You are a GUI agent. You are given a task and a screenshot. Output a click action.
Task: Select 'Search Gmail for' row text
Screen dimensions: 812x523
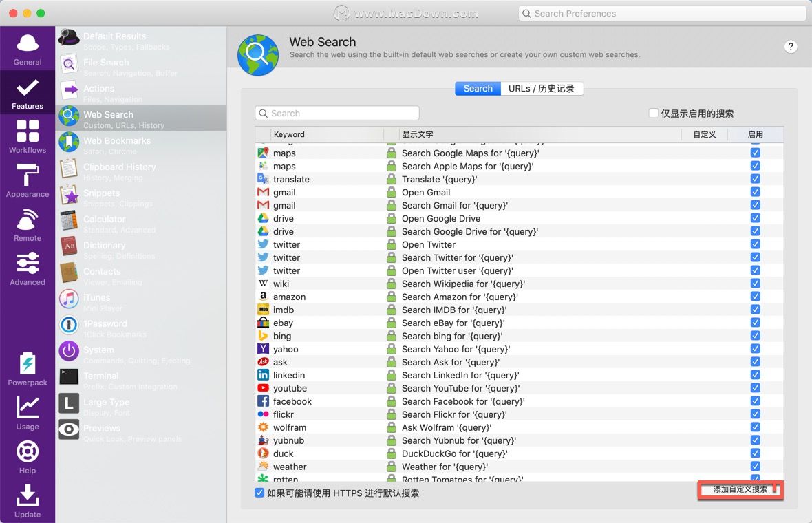455,205
